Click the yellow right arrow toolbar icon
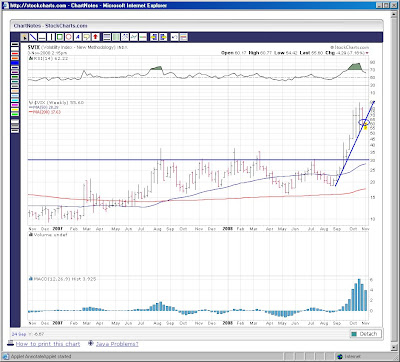 tap(163, 37)
